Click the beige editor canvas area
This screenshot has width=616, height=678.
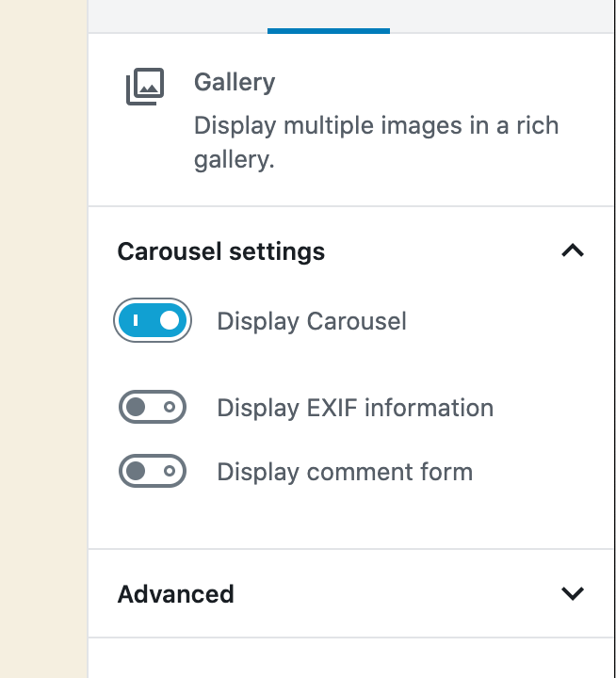43,339
